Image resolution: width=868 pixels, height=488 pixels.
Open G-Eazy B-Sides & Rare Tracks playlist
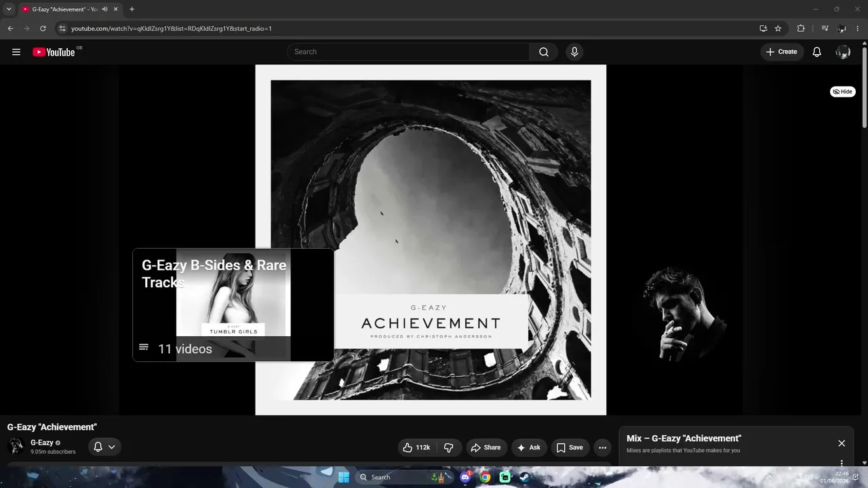[x=233, y=305]
